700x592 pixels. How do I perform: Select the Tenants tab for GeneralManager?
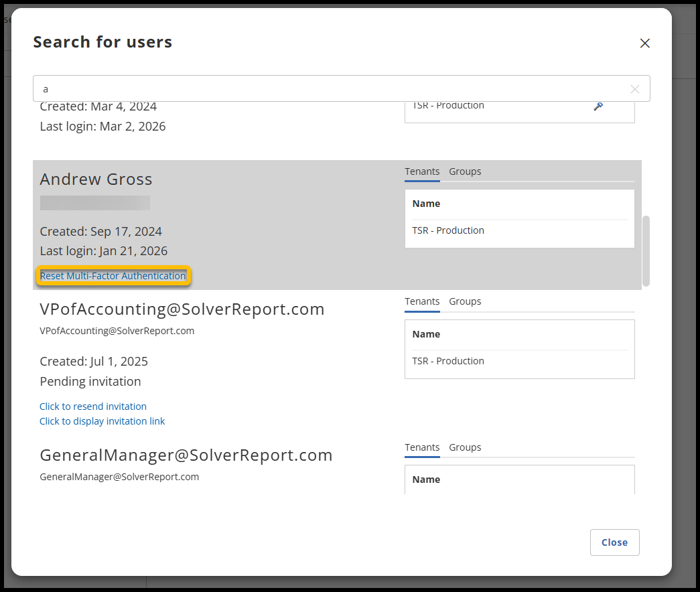[422, 447]
